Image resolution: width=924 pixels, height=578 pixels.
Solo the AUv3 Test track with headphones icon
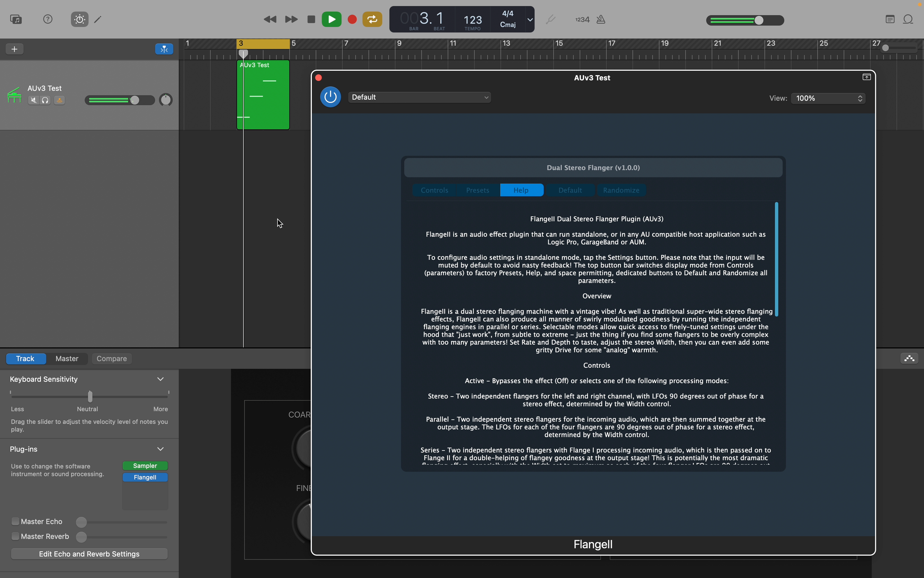coord(45,100)
